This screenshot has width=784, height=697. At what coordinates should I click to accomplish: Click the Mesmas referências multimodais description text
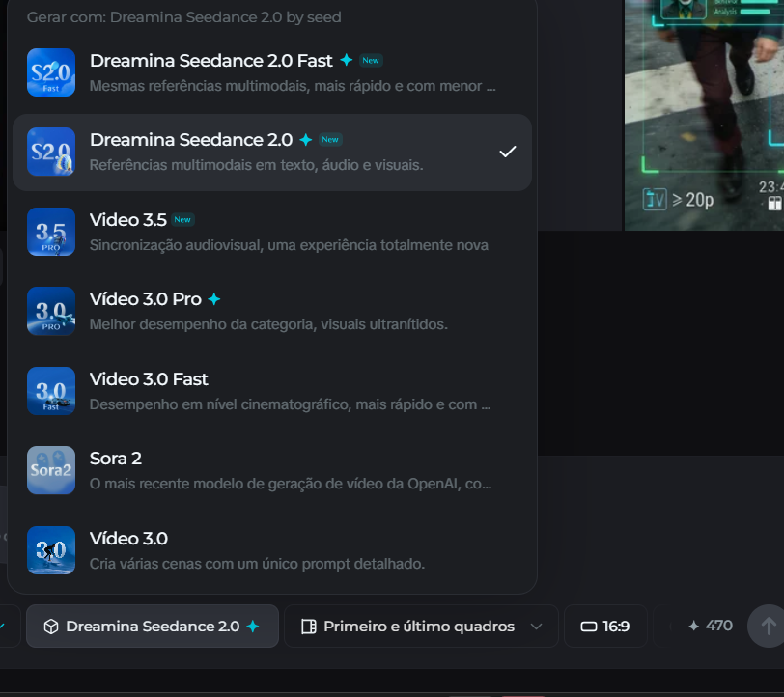[293, 86]
